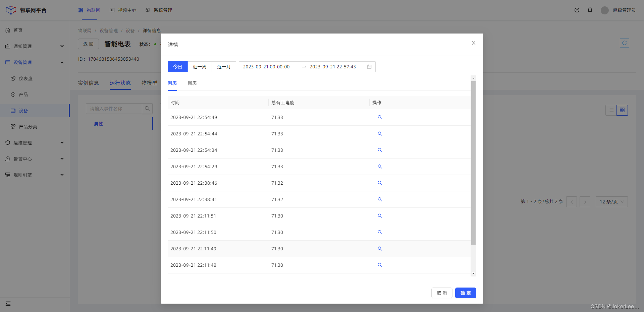Expand the 运维管理 sidebar menu
This screenshot has height=312, width=644.
point(35,143)
